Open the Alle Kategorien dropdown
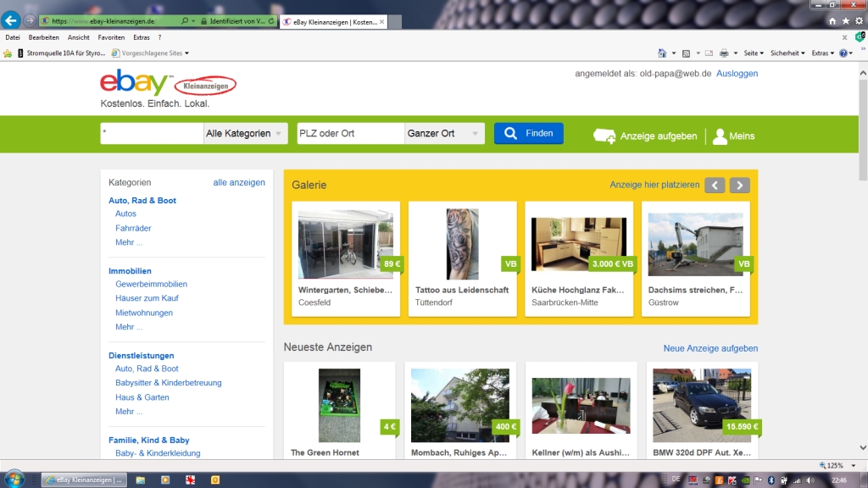 (245, 133)
